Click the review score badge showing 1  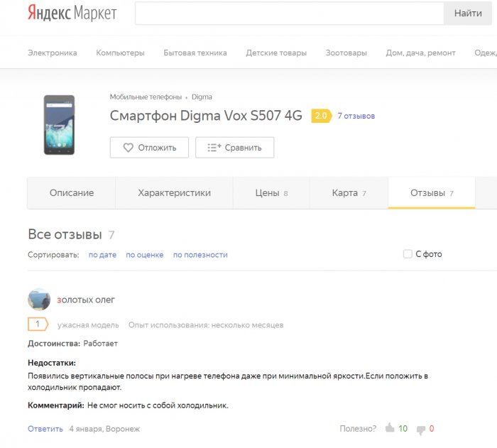[x=38, y=324]
